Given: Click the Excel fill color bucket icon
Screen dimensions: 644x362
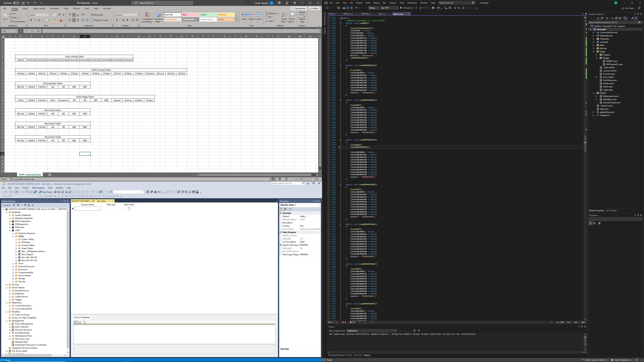Looking at the screenshot, I should click(x=54, y=20).
